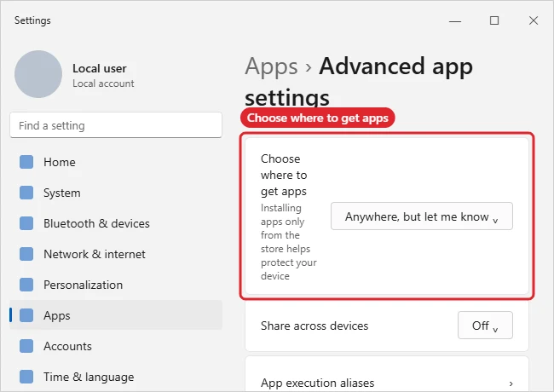Click the Accounts sidebar icon
This screenshot has width=554, height=392.
[26, 346]
